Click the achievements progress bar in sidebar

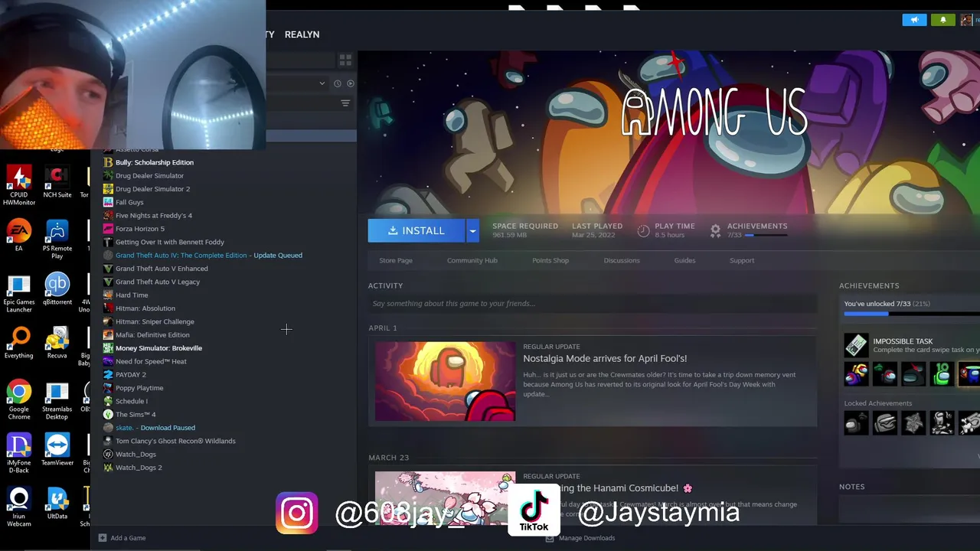pos(912,313)
